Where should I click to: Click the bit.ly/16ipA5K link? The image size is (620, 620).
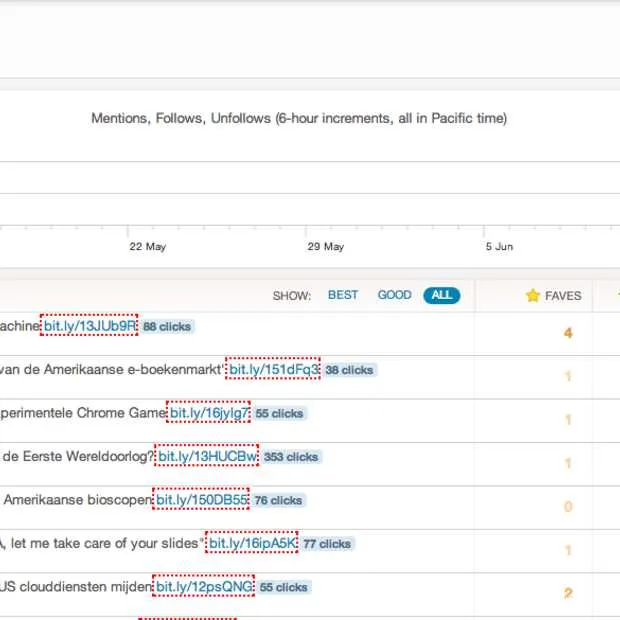[x=252, y=543]
